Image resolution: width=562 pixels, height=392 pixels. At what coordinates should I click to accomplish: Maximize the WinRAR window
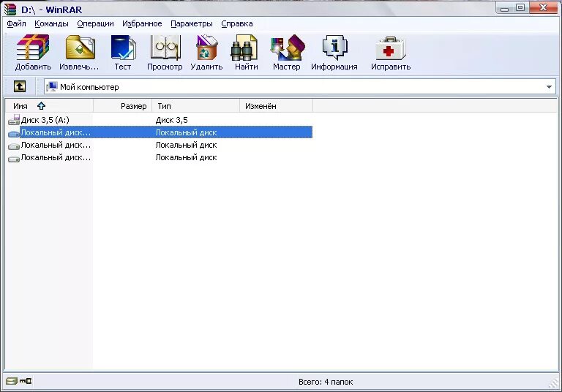[520, 7]
